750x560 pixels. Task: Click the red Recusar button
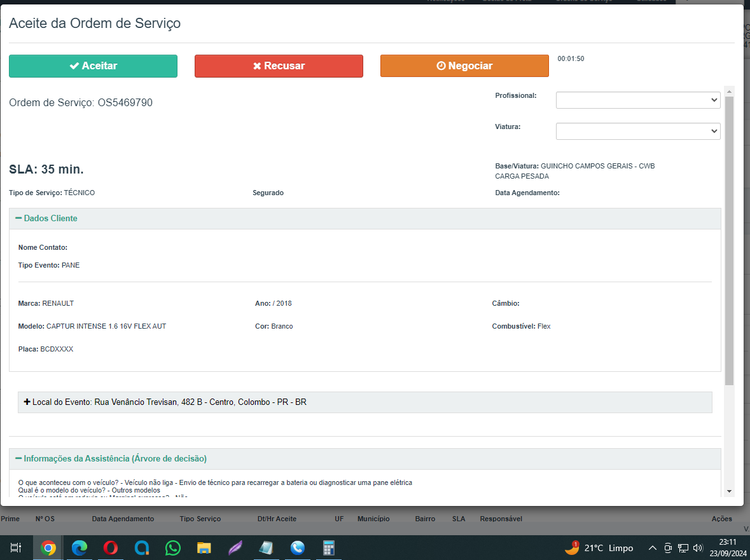click(279, 66)
